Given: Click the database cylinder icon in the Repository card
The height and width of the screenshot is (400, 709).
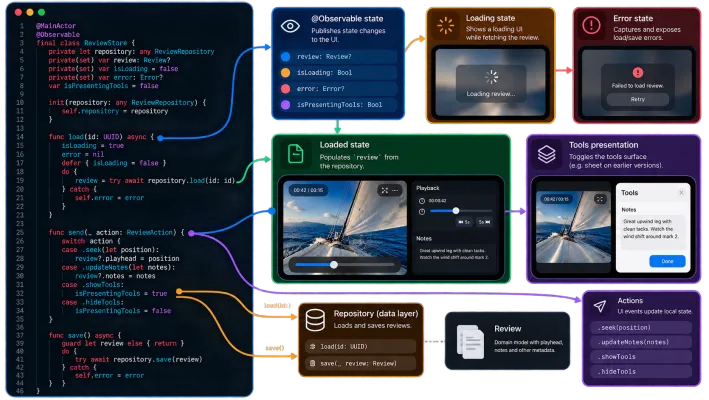Looking at the screenshot, I should pyautogui.click(x=315, y=320).
